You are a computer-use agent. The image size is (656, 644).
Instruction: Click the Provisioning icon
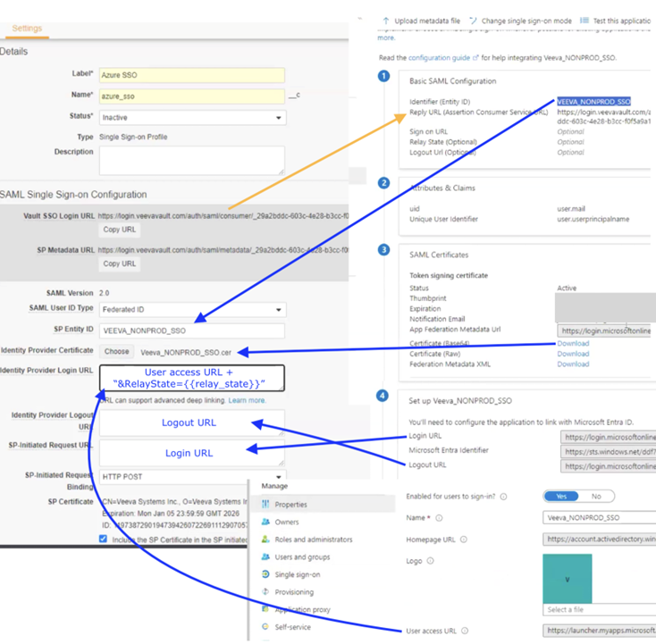265,591
